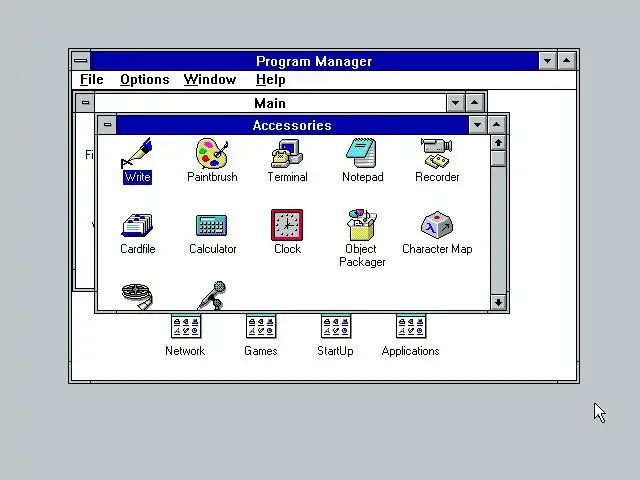Click the Terminal label text

[x=287, y=177]
